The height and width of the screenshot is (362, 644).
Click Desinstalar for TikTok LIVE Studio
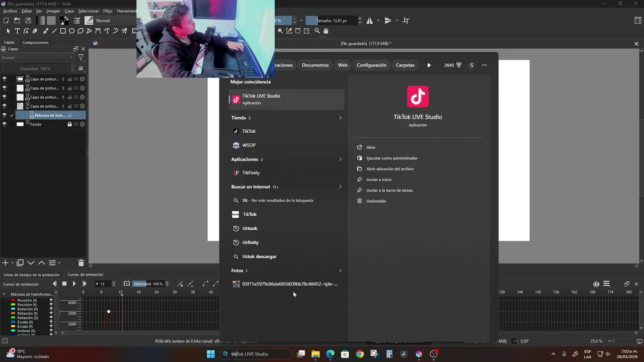(x=376, y=201)
